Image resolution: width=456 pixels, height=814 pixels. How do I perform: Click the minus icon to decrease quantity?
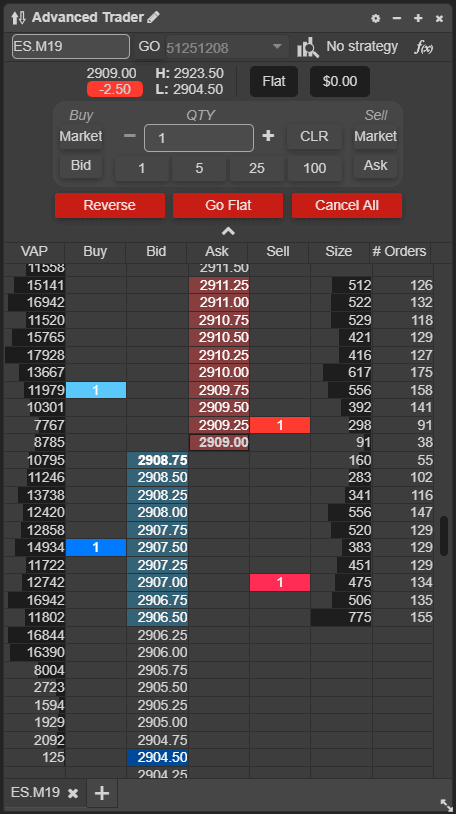[130, 136]
